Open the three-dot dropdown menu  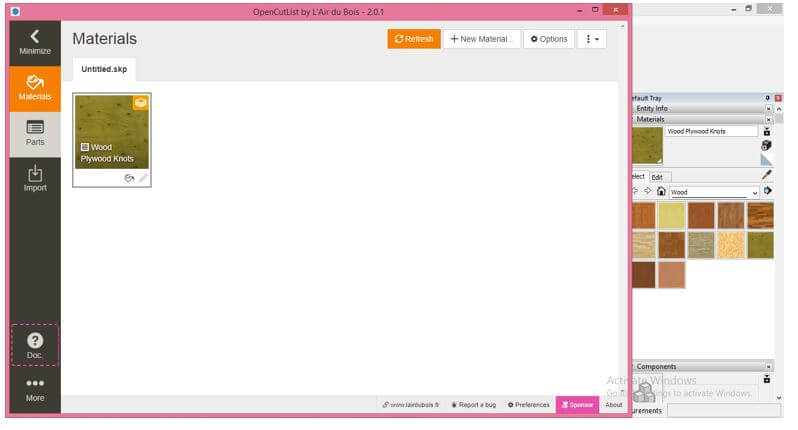click(x=591, y=39)
